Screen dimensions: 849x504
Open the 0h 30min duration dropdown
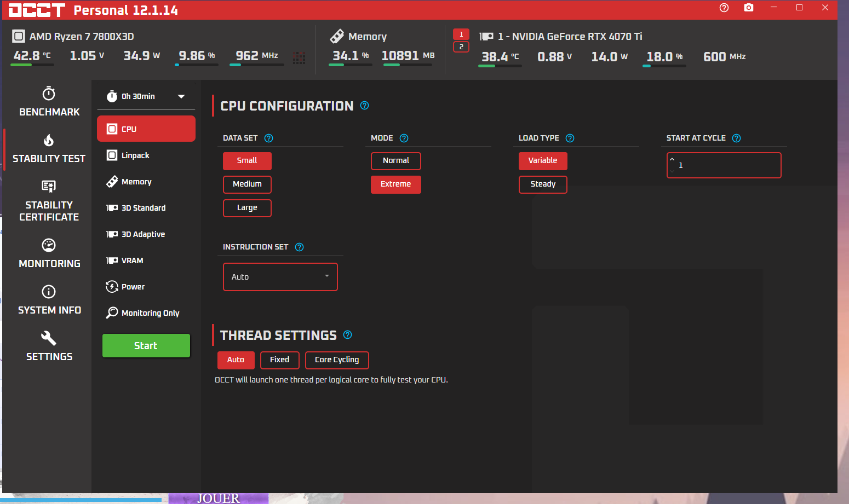coord(146,96)
